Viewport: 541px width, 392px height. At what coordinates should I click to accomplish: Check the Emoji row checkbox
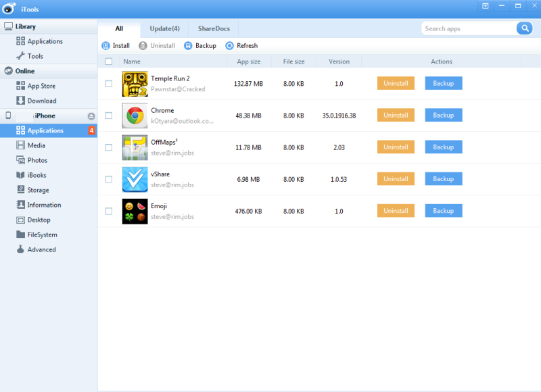[x=109, y=211]
